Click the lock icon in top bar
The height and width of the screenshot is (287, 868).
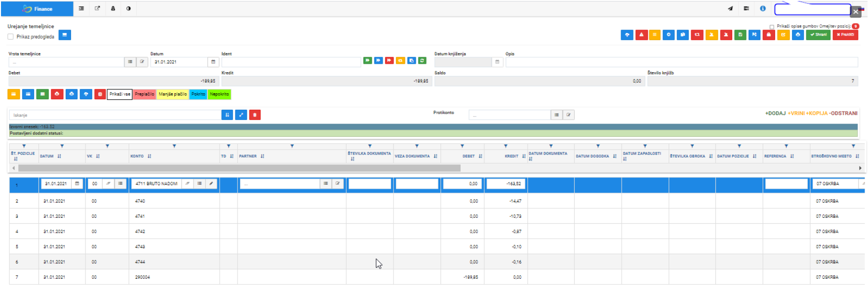[113, 9]
